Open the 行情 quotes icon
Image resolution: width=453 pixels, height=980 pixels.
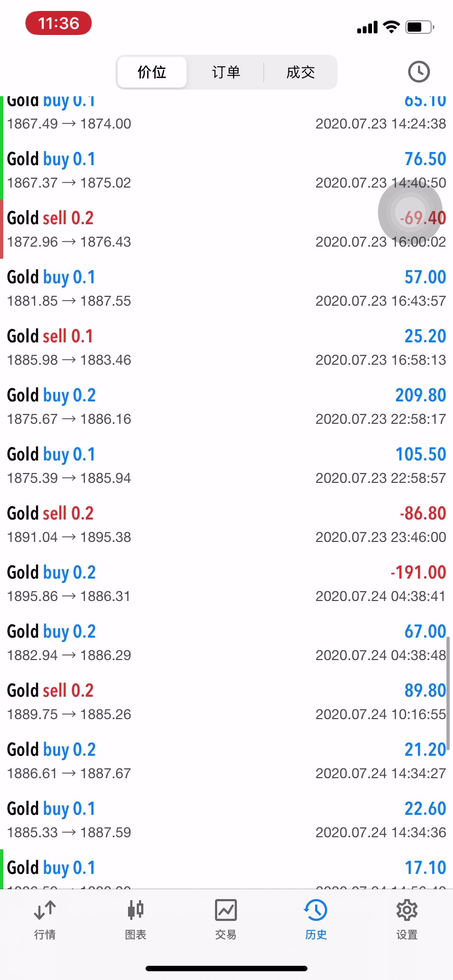click(45, 919)
